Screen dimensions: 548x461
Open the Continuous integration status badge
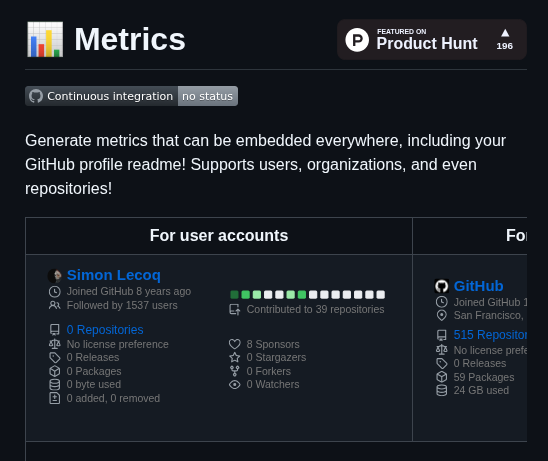pyautogui.click(x=131, y=96)
